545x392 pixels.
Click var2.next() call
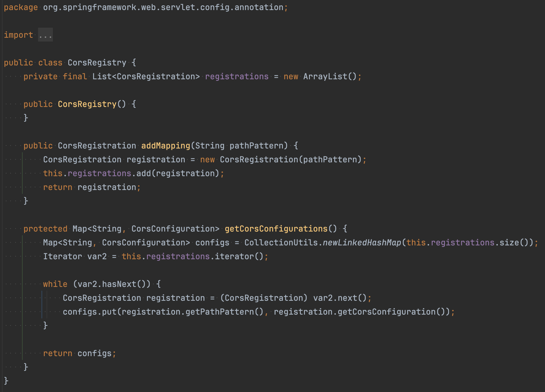340,298
